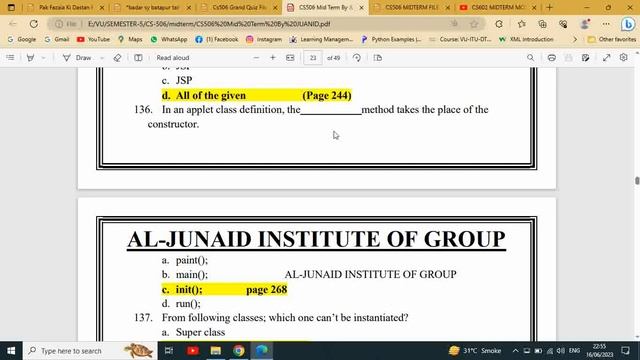Show hidden system tray icons
Image resolution: width=640 pixels, height=360 pixels.
[515, 351]
